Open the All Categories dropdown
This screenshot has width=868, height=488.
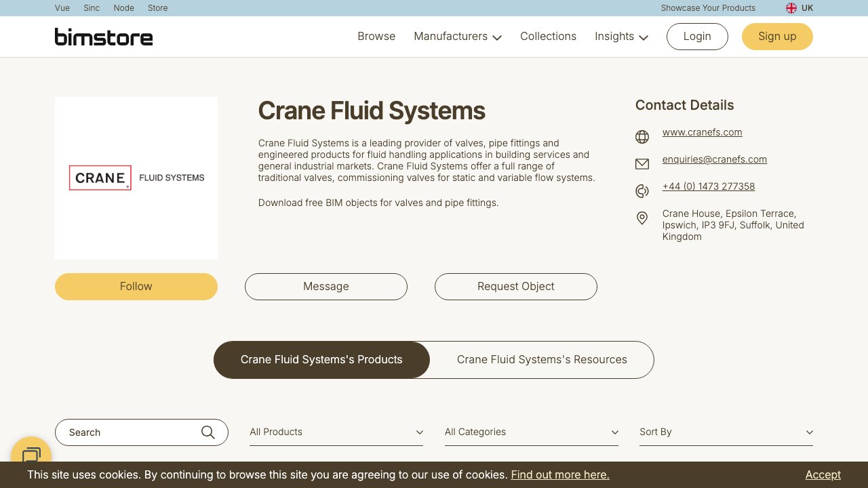click(x=532, y=432)
